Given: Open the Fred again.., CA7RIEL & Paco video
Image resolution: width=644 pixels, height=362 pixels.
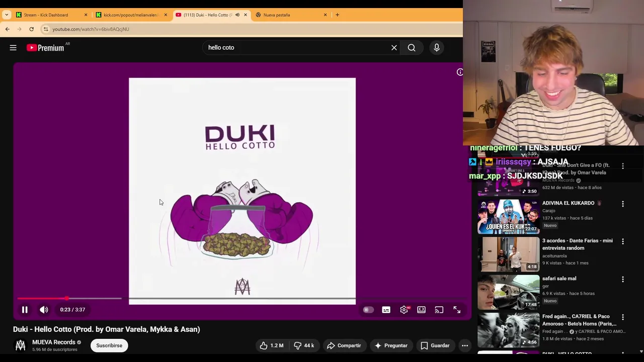Looking at the screenshot, I should click(579, 320).
